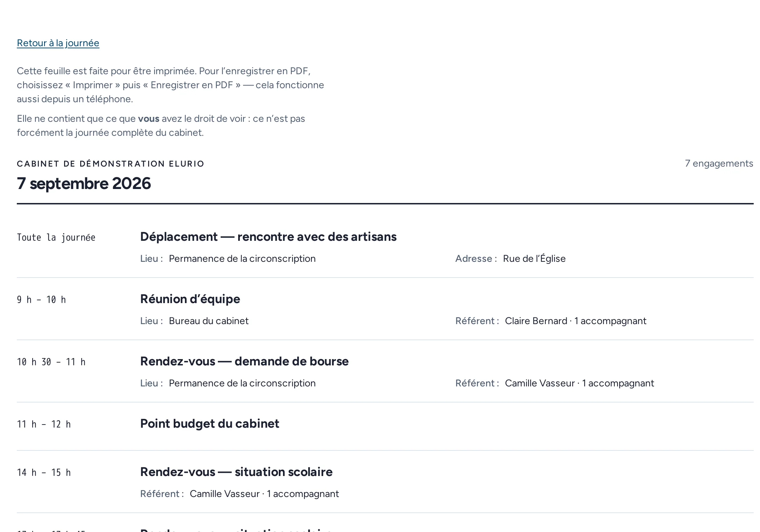Click Claire Bernard referent text
This screenshot has height=532, width=760.
(x=536, y=321)
